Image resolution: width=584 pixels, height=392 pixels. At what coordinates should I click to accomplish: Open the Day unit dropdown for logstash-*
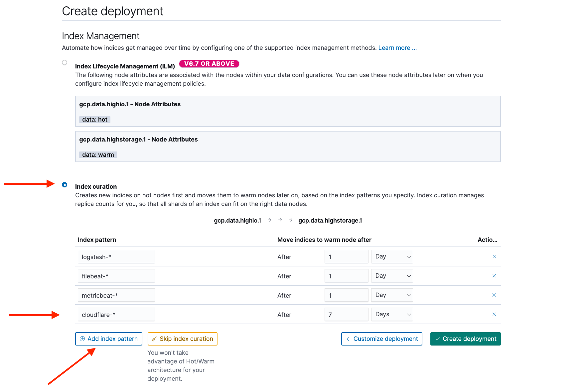[392, 256]
